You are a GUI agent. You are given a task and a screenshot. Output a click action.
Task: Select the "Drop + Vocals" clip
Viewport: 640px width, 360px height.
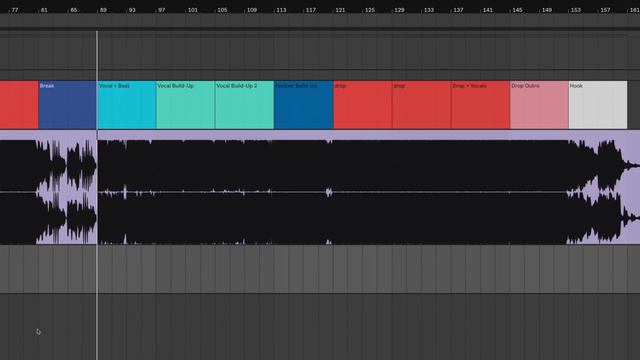point(480,105)
